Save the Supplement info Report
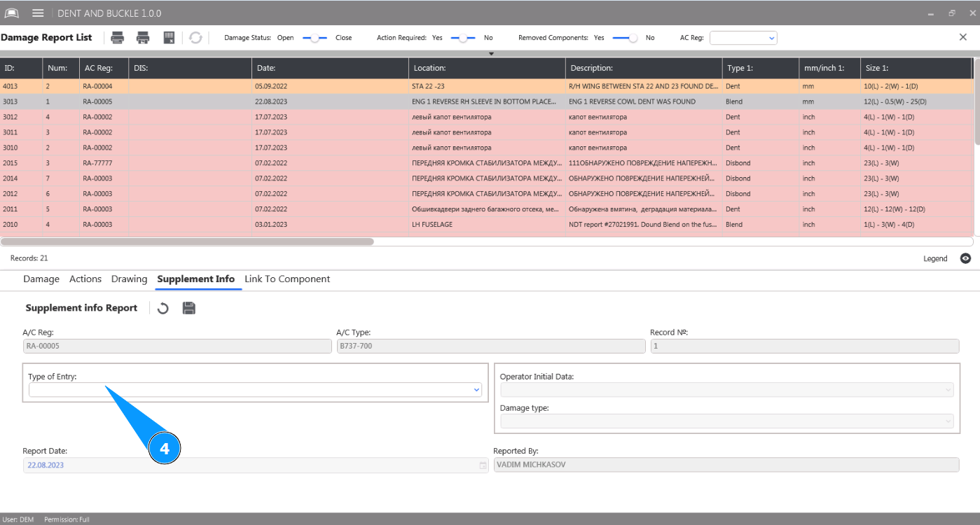This screenshot has width=980, height=525. click(188, 308)
